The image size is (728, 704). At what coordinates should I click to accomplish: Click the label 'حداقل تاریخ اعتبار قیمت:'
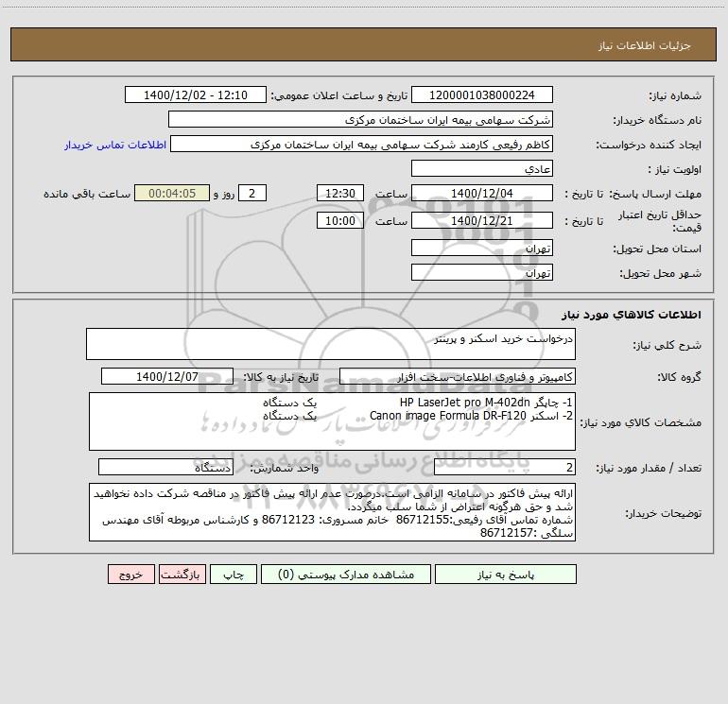(660, 221)
